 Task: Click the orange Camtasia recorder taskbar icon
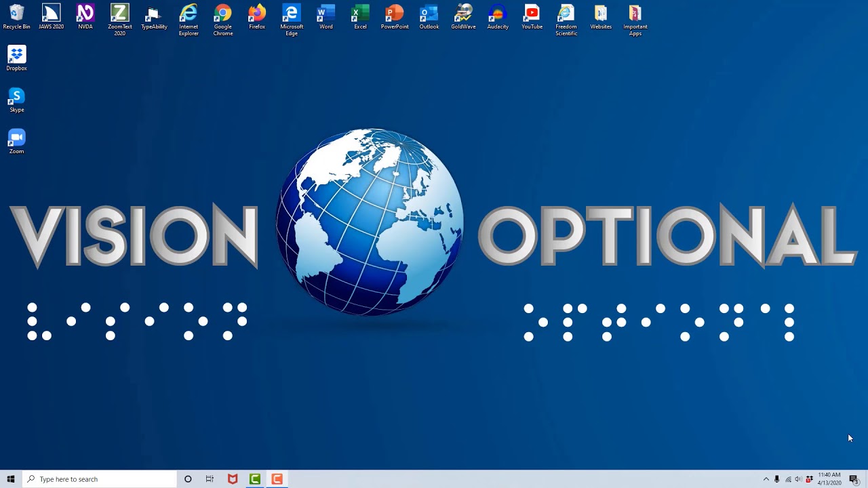277,479
